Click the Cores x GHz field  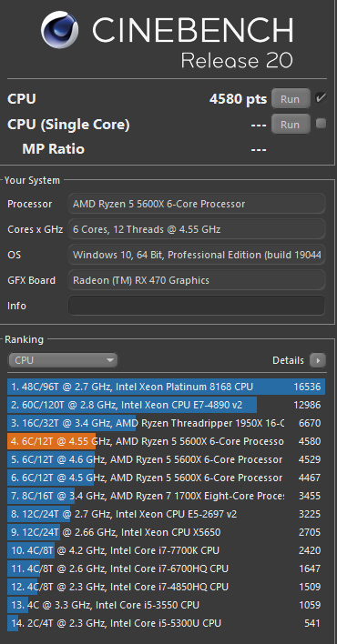[197, 229]
